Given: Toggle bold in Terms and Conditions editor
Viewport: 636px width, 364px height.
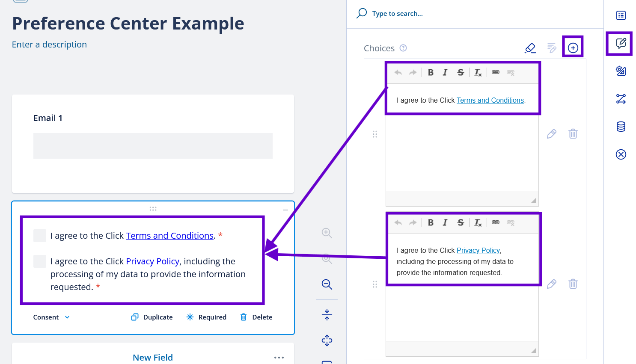Looking at the screenshot, I should [431, 73].
